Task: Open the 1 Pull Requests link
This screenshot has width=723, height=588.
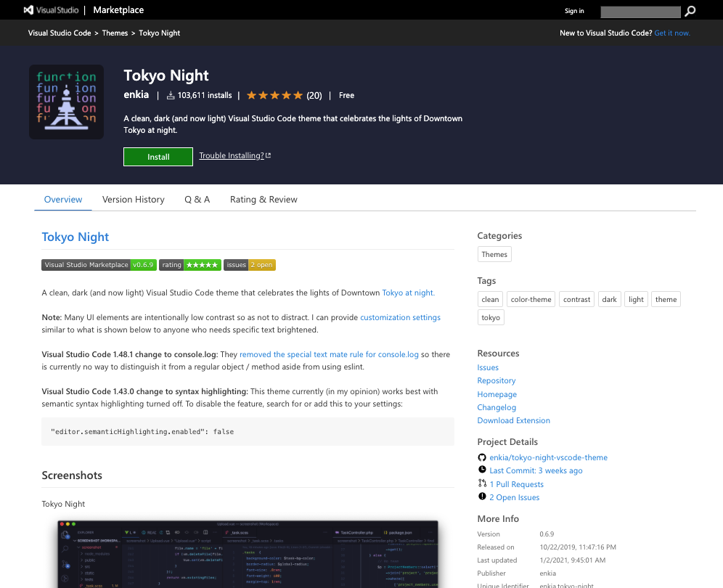Action: click(516, 484)
